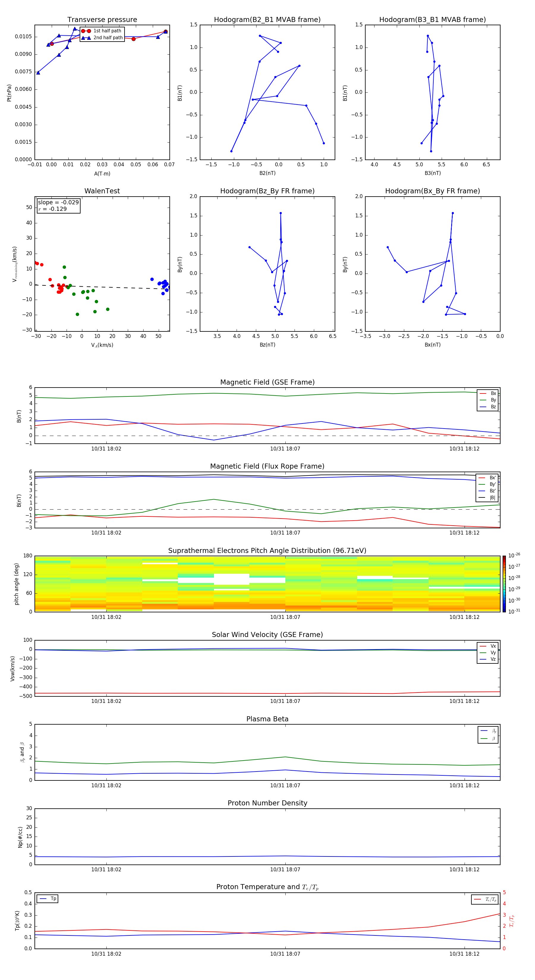Click the 10^-31 colorbar tick label
This screenshot has width=535, height=980.
[514, 611]
